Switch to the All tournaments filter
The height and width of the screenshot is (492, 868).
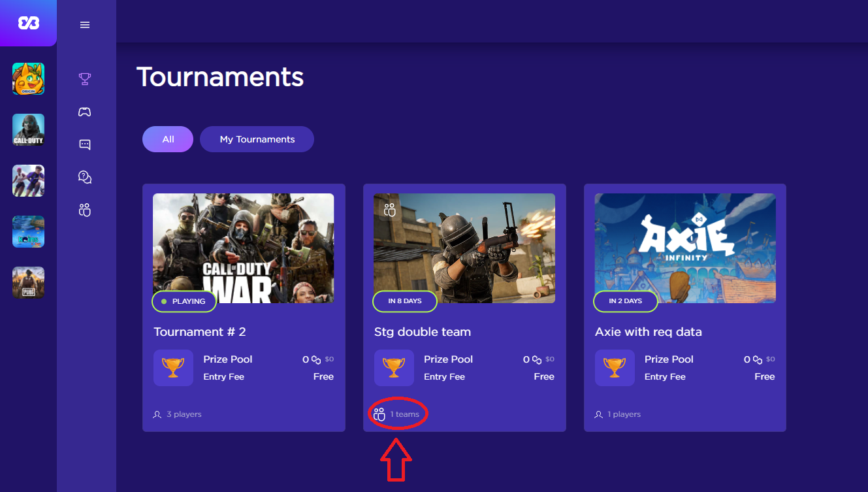point(167,139)
